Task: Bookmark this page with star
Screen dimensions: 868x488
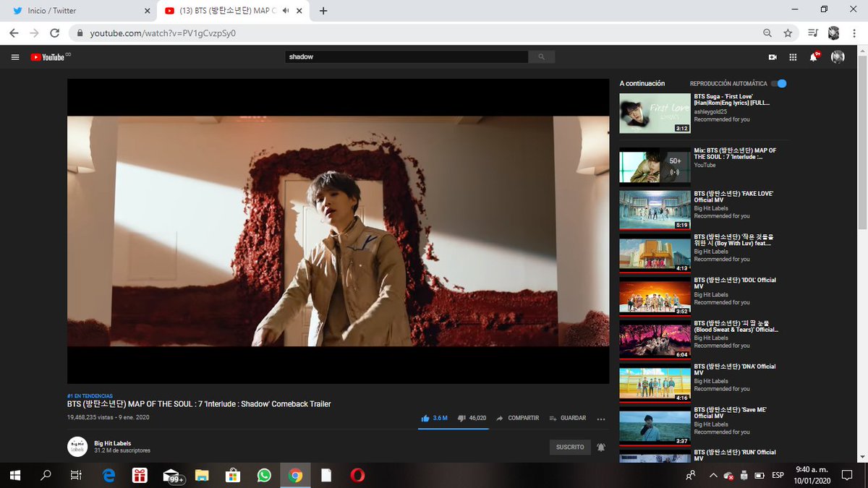Action: pyautogui.click(x=788, y=33)
